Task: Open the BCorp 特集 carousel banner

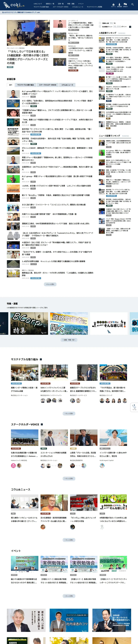Action: coord(29,324)
